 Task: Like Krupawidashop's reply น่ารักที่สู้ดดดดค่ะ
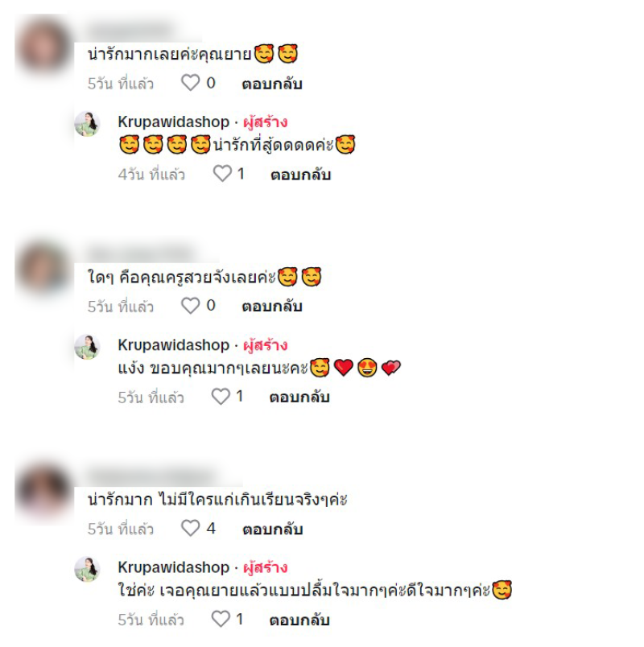(222, 174)
